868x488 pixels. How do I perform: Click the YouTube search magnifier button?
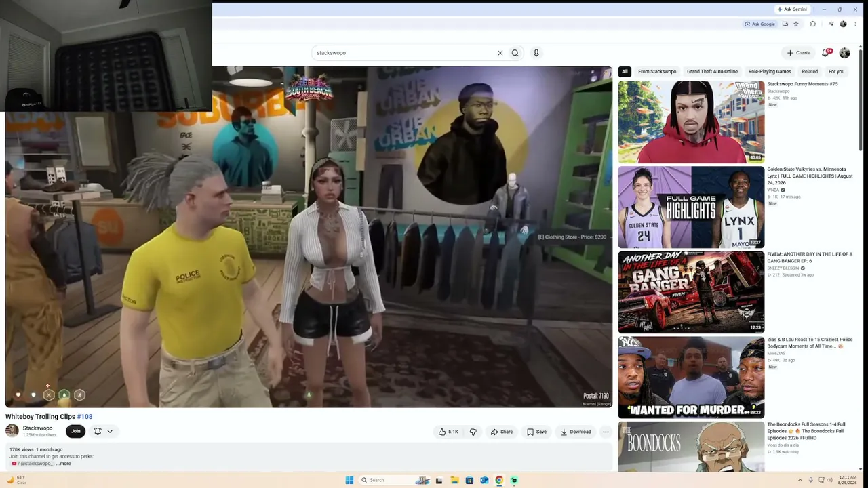tap(515, 53)
